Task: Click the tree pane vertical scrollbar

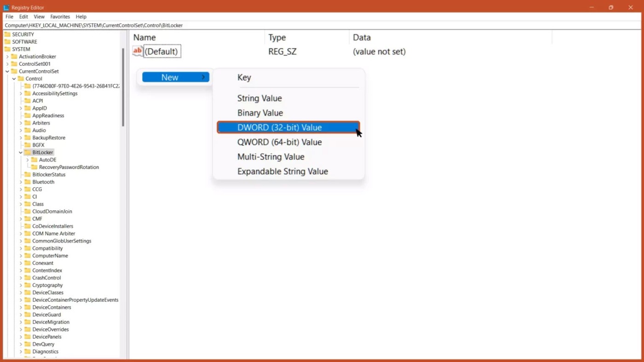Action: [x=123, y=87]
